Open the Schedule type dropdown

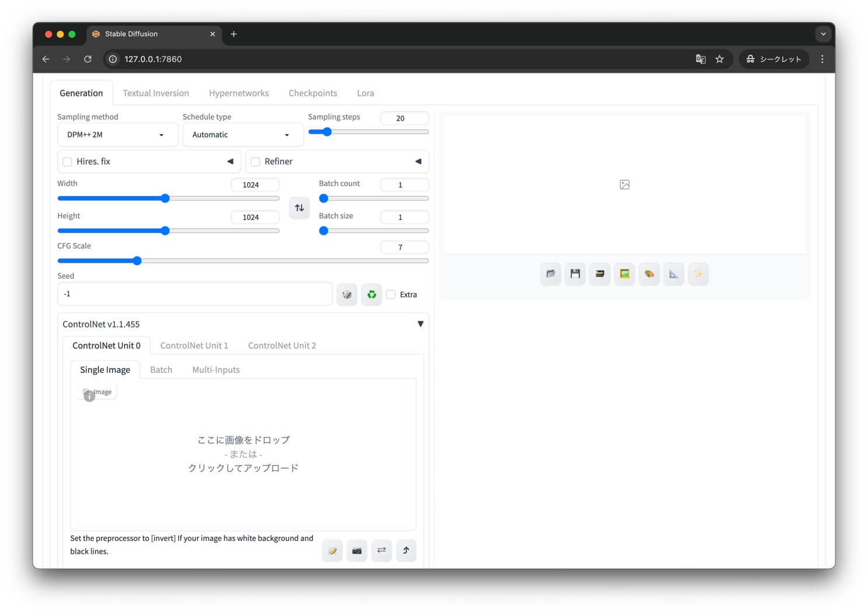243,135
